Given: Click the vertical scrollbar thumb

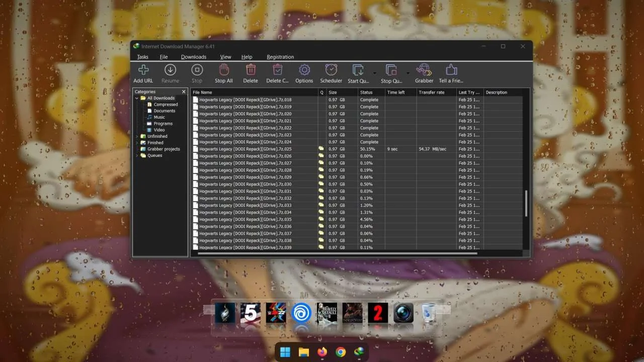Looking at the screenshot, I should click(526, 204).
